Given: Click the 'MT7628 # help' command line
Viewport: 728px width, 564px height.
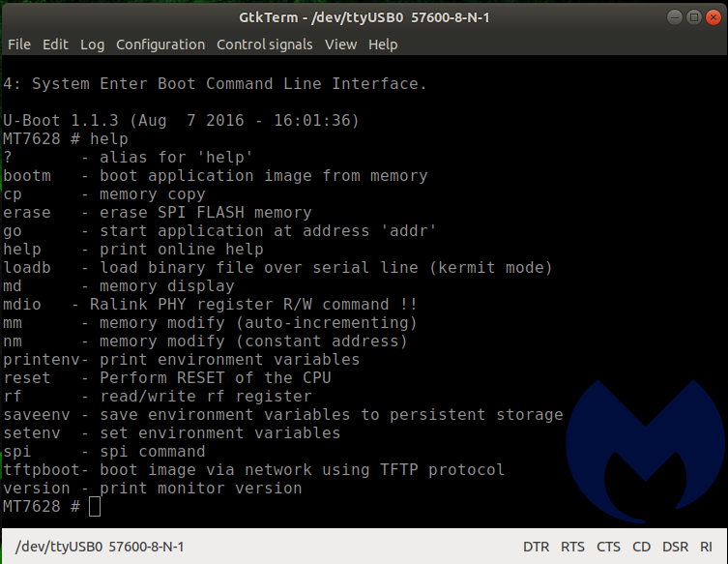Looking at the screenshot, I should click(x=66, y=139).
